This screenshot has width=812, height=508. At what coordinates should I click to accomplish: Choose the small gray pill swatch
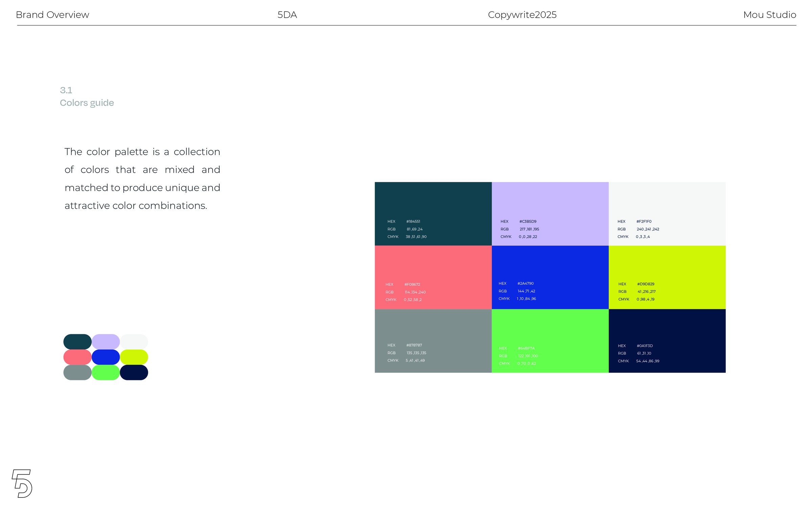[x=77, y=373]
